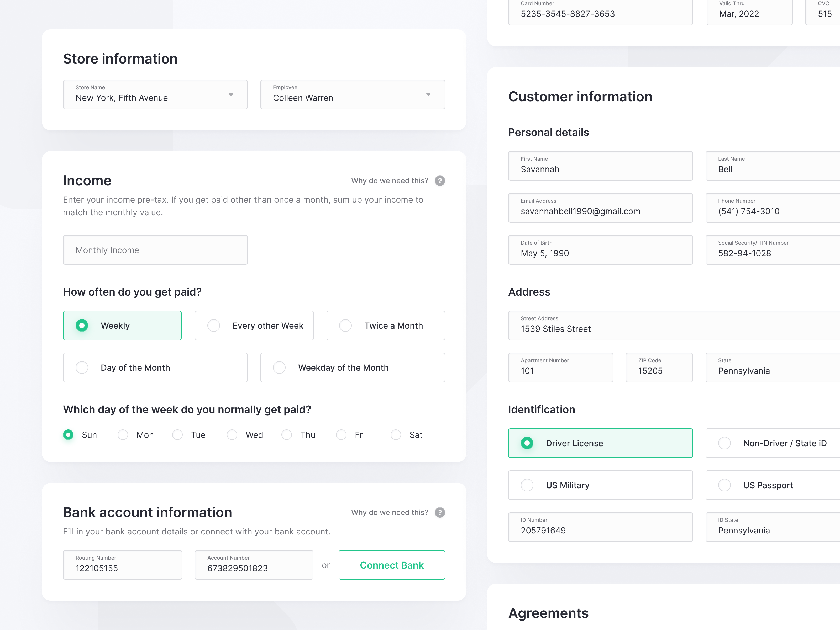Click the ZIP Code field showing 15205
840x630 pixels.
tap(659, 367)
